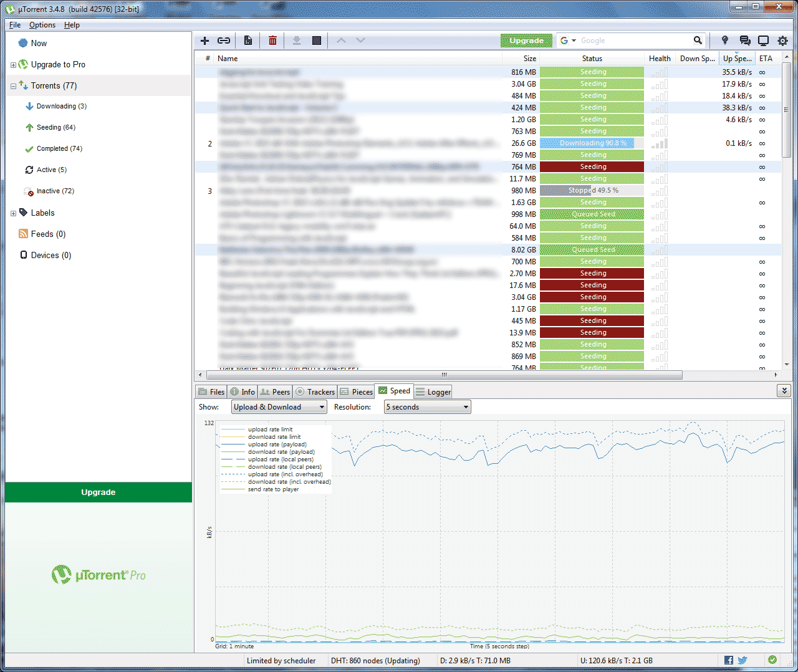Click the Stopped 49.5 % progress bar

592,190
